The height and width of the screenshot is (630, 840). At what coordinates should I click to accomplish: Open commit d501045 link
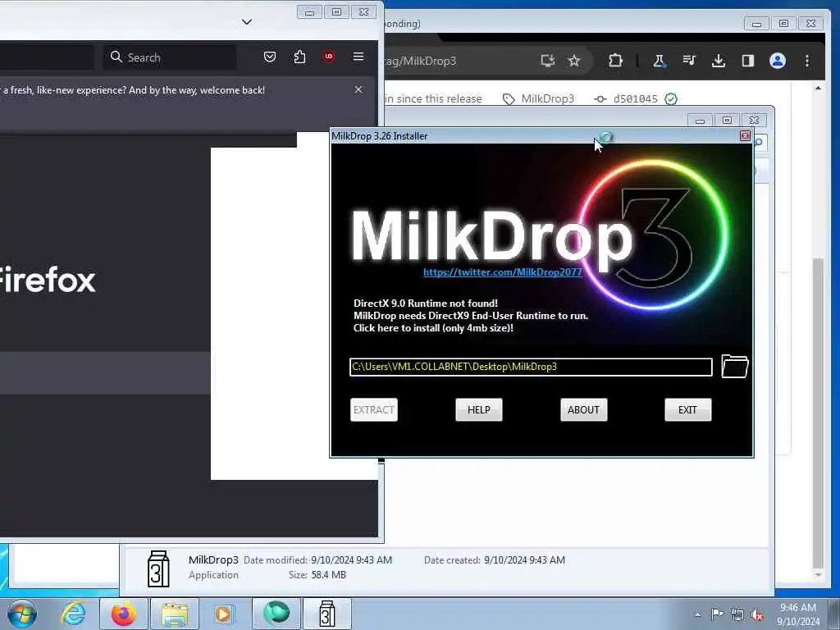point(635,98)
